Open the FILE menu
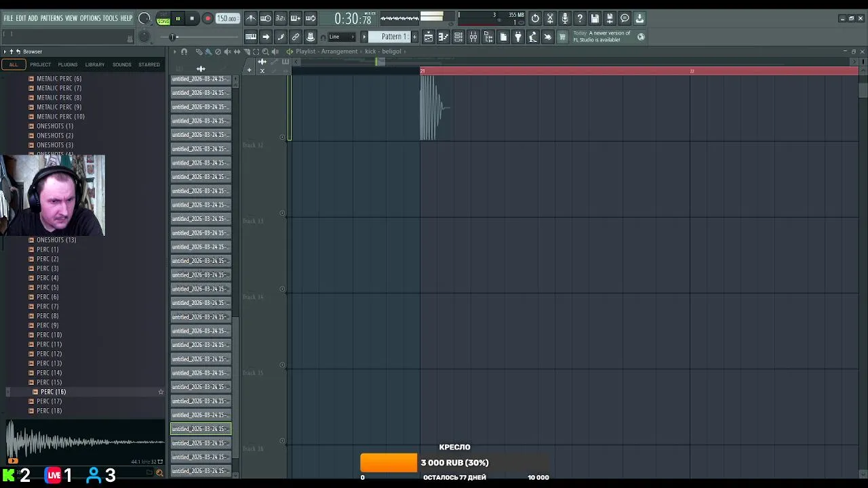868x488 pixels. click(x=9, y=18)
